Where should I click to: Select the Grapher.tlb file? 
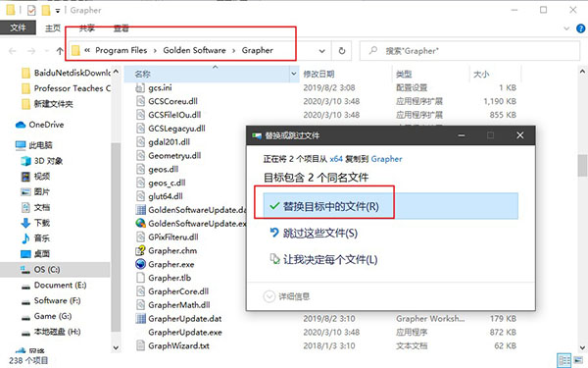170,278
